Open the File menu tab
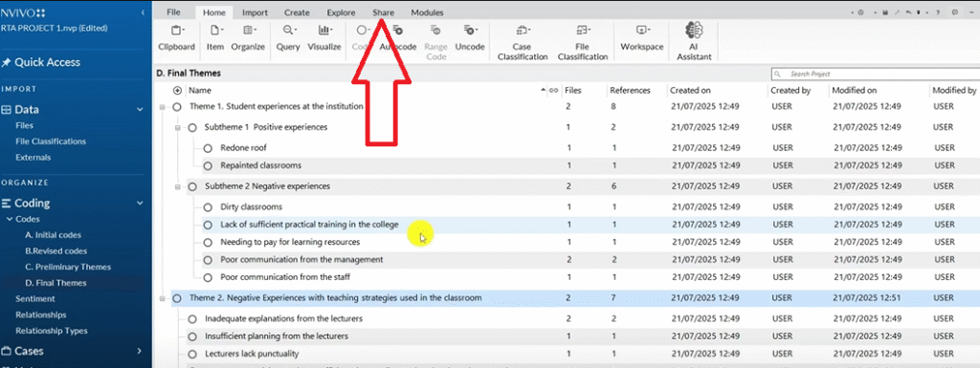The width and height of the screenshot is (980, 368). tap(174, 12)
